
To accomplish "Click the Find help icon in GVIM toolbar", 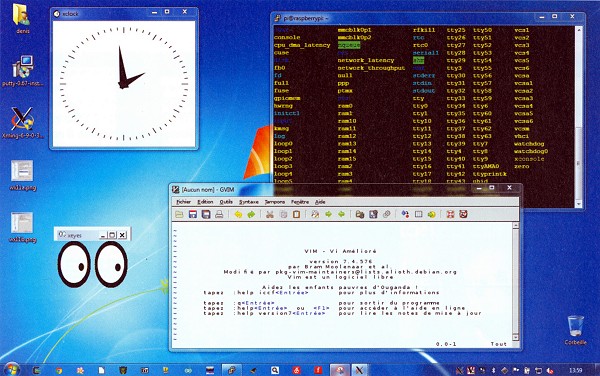I will (463, 214).
